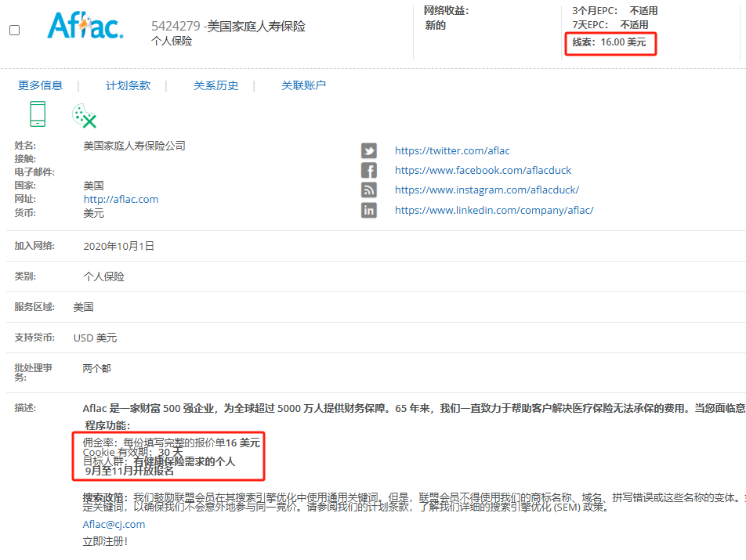
Task: Open the twitter.com/aflac link
Action: click(x=452, y=150)
